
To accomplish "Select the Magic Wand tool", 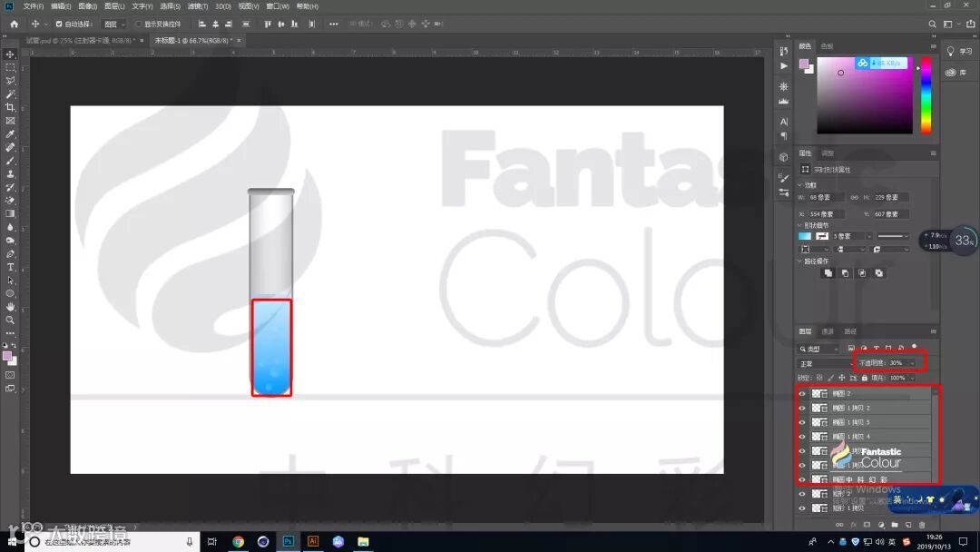I will coord(10,94).
